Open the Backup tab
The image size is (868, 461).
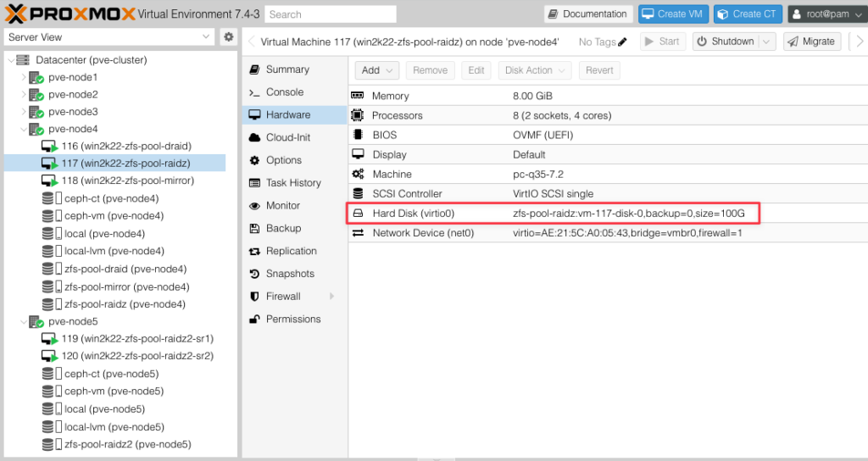coord(294,228)
